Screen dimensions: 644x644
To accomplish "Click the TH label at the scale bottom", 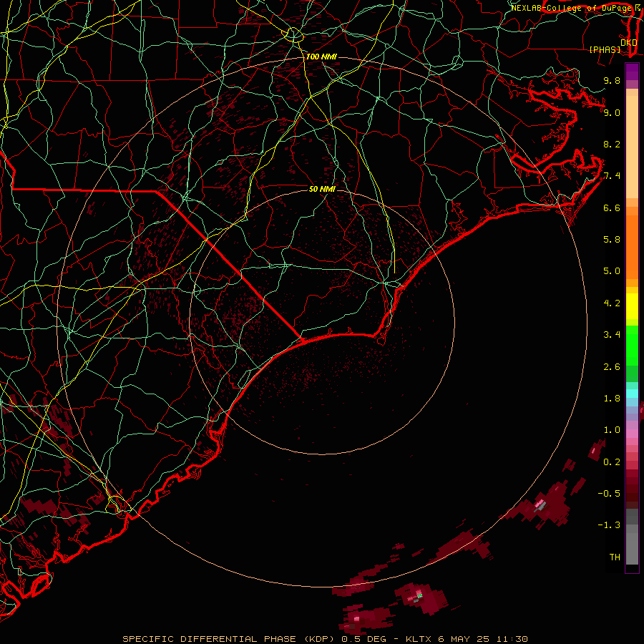I will point(615,557).
